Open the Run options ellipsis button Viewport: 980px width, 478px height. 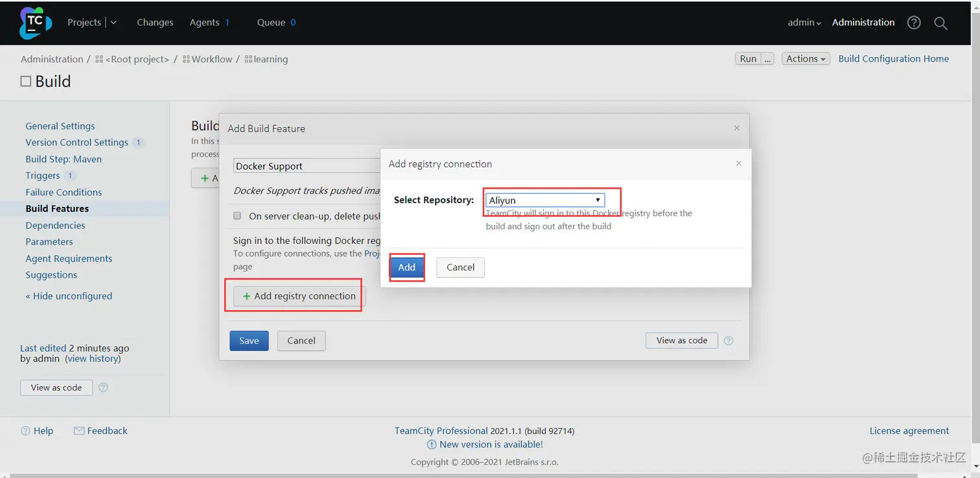[767, 58]
